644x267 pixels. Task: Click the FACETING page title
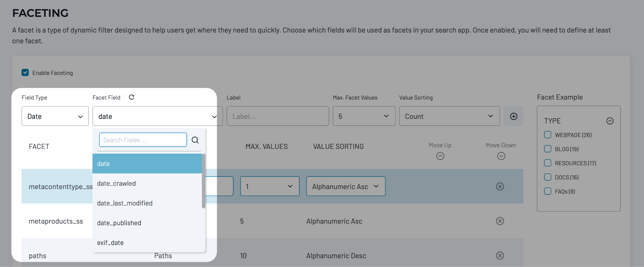(40, 13)
